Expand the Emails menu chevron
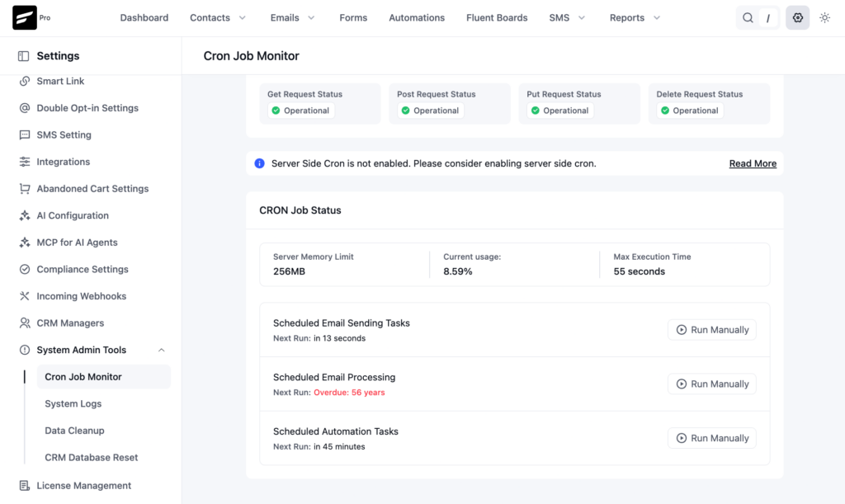This screenshot has height=504, width=845. coord(311,18)
